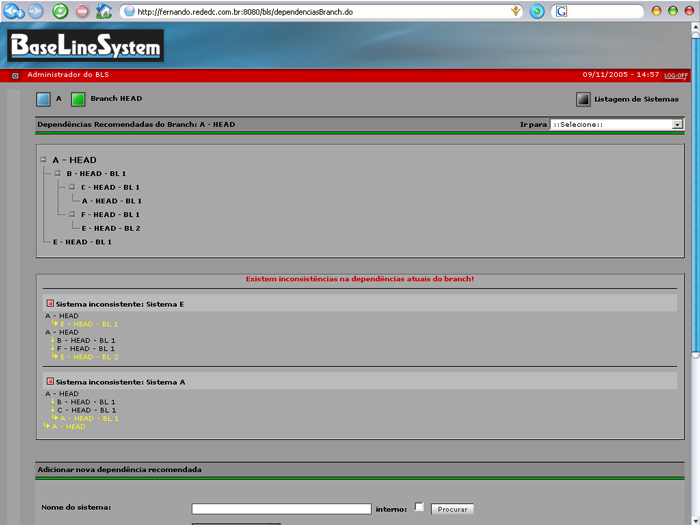This screenshot has height=525, width=700.
Task: Open system A via blue square icon
Action: tap(43, 99)
